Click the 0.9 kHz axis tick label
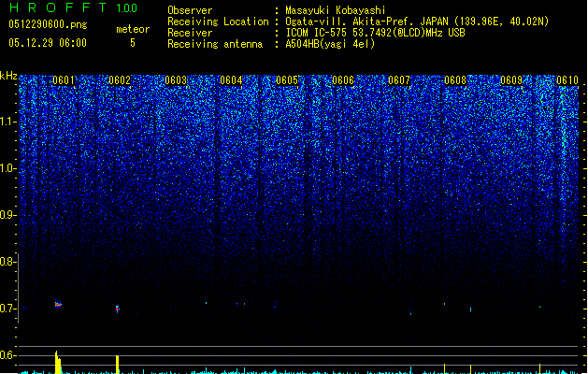This screenshot has width=588, height=374. point(7,215)
